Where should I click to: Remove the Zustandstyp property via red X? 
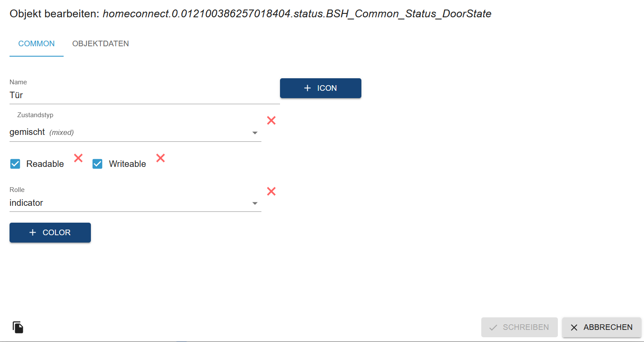click(271, 121)
